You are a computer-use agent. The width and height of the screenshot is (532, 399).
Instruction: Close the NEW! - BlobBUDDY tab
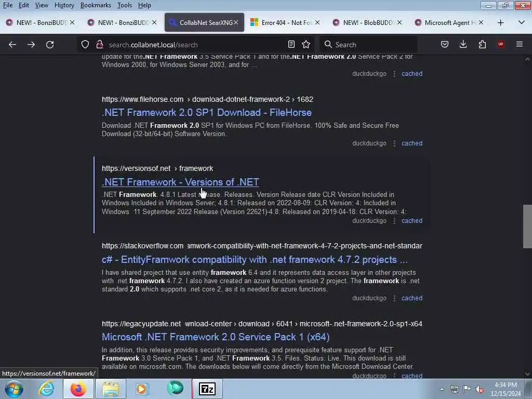pyautogui.click(x=400, y=22)
